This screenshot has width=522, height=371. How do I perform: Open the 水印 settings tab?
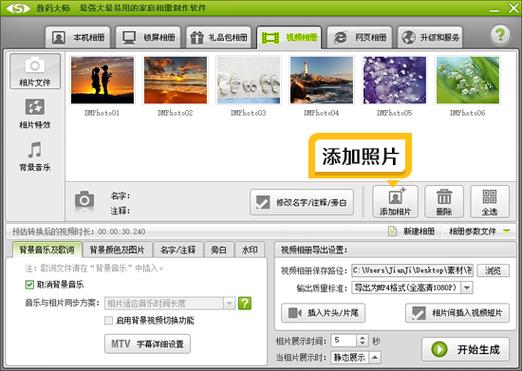250,249
